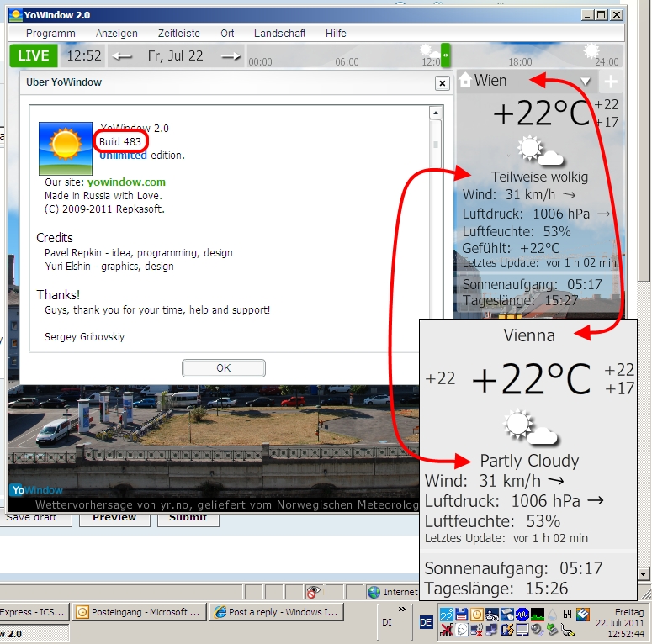
Task: Click the 64 tray icon
Action: tap(567, 615)
